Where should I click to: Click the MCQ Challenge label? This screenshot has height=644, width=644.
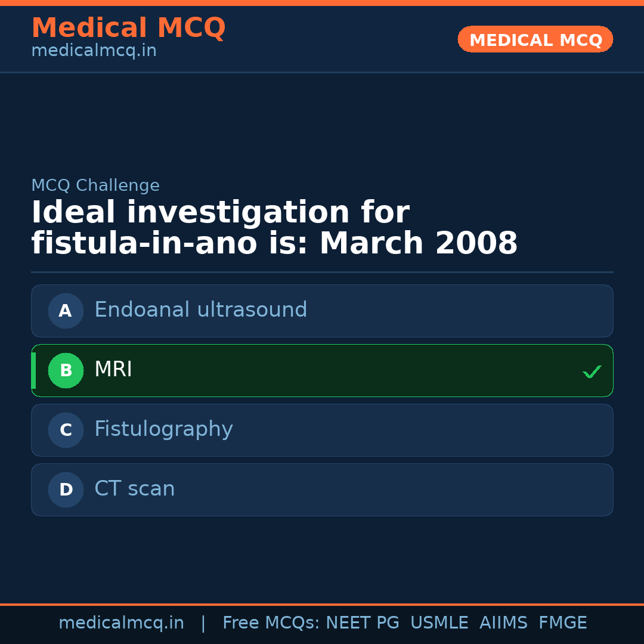tap(95, 185)
